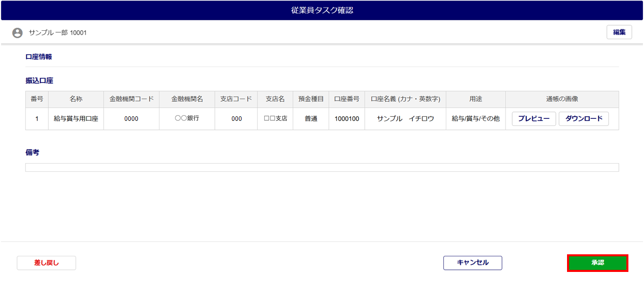Image resolution: width=644 pixels, height=282 pixels.
Task: Select the branch code cell 000
Action: (x=236, y=119)
